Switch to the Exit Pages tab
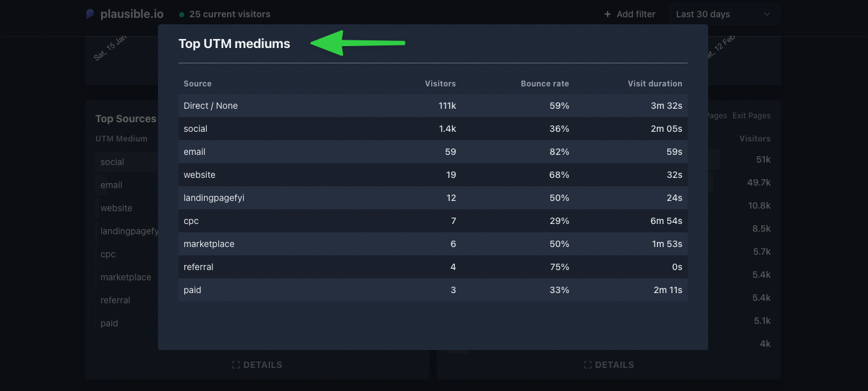 tap(752, 116)
